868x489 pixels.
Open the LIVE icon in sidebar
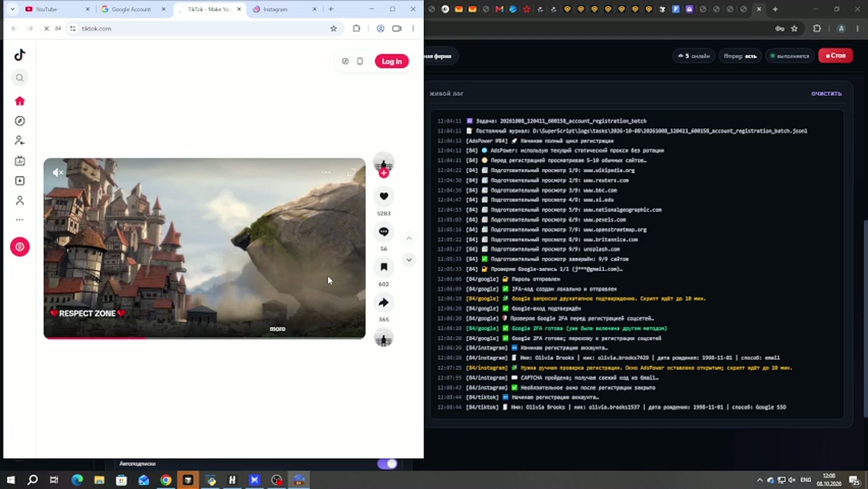pyautogui.click(x=20, y=161)
